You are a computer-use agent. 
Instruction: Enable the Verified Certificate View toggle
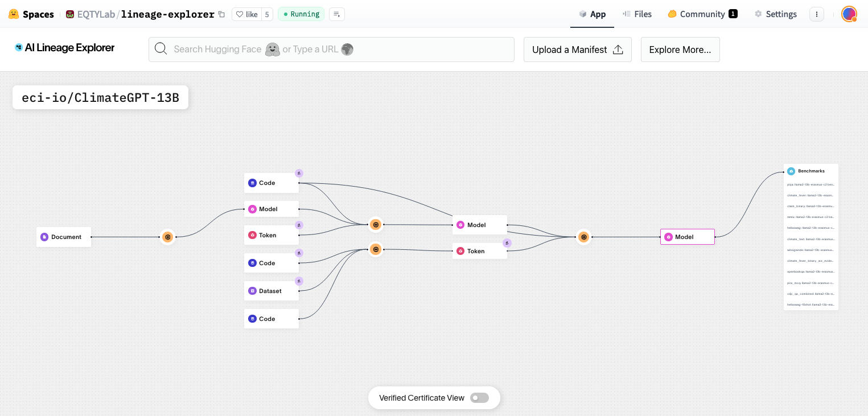479,398
